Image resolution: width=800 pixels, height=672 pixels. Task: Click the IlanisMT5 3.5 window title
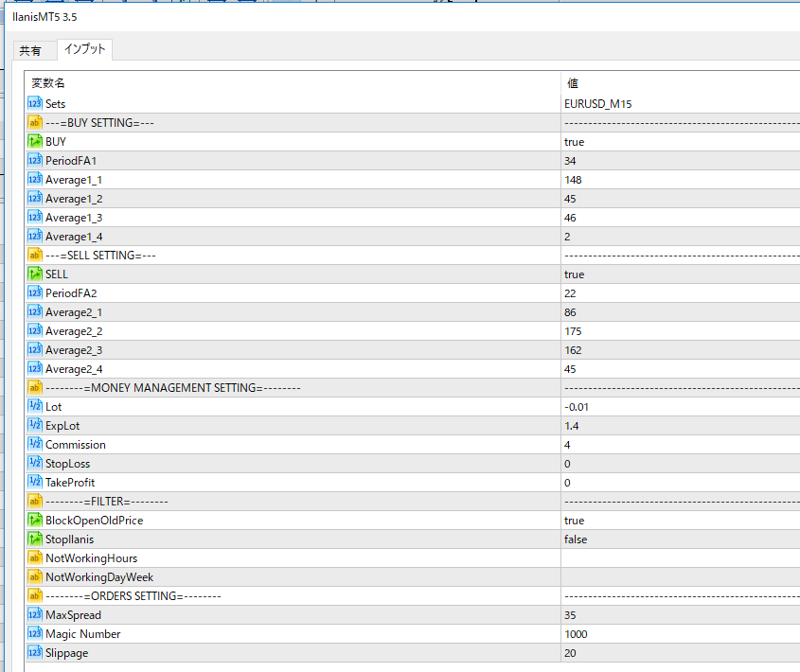coord(44,17)
